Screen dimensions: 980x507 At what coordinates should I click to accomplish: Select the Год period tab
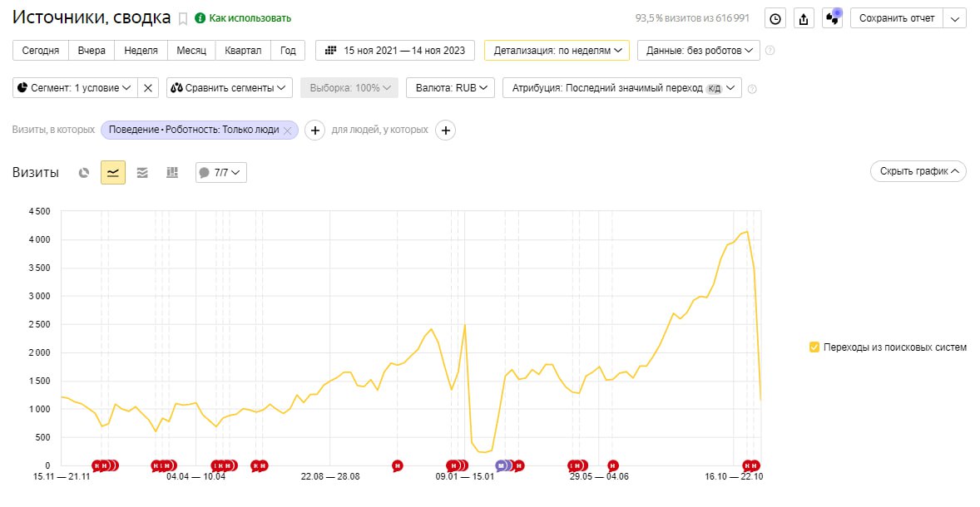(x=288, y=51)
